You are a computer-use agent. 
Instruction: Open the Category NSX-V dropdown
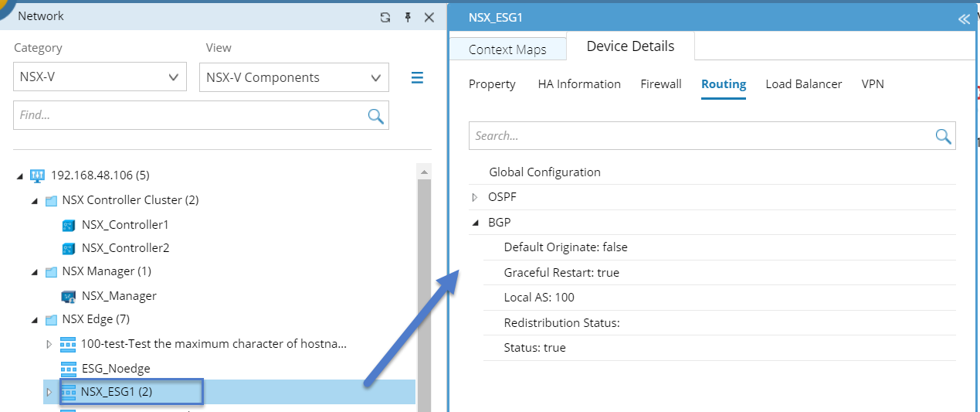100,77
